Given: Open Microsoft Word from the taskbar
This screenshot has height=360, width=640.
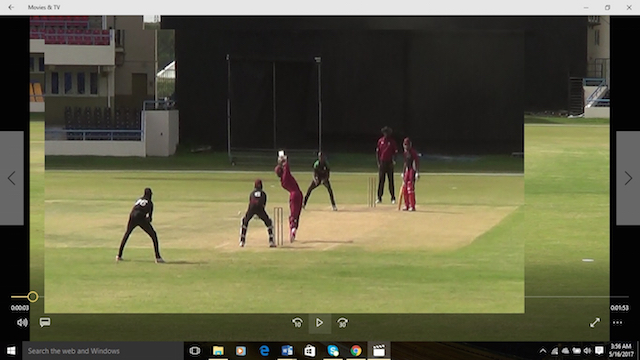Looking at the screenshot, I should pyautogui.click(x=287, y=351).
